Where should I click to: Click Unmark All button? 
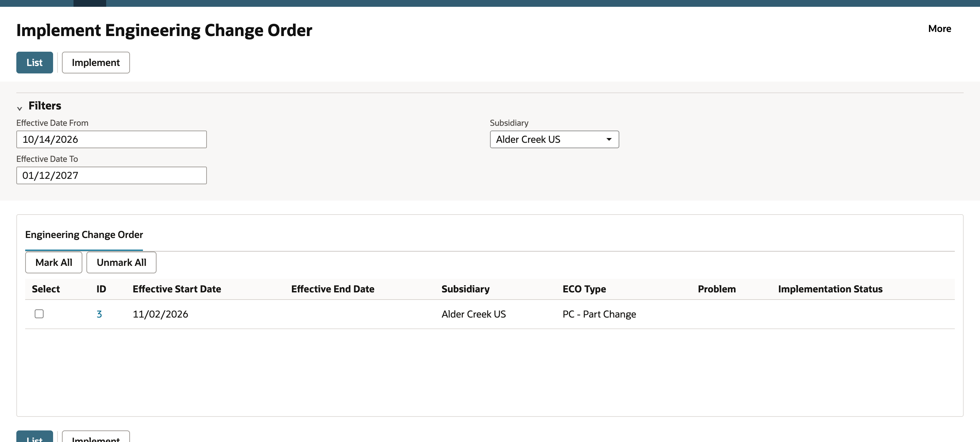121,262
